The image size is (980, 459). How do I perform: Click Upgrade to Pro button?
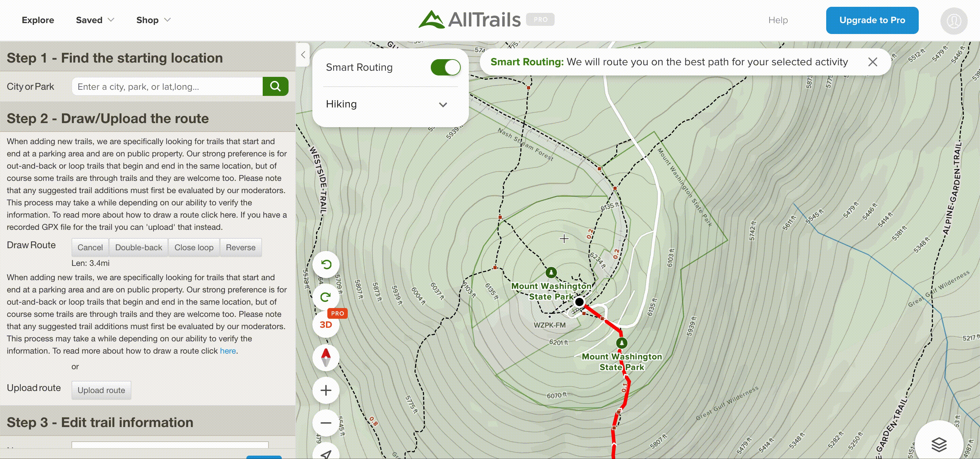point(872,20)
